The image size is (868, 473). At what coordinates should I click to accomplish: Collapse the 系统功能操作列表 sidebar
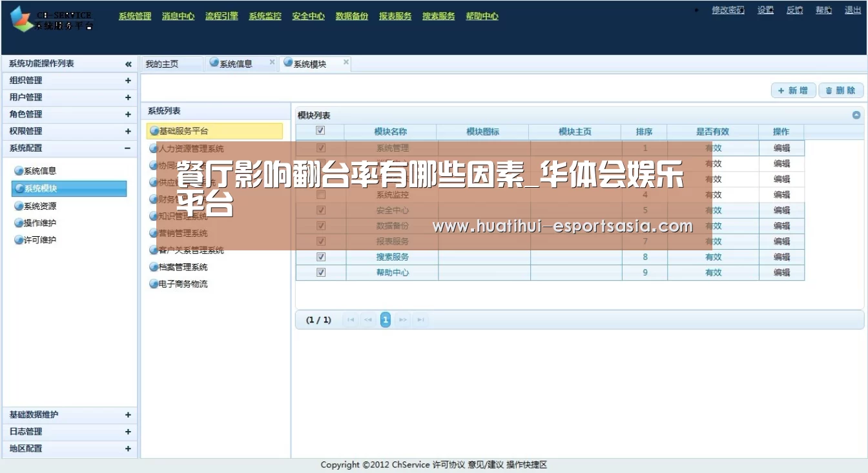pyautogui.click(x=128, y=64)
